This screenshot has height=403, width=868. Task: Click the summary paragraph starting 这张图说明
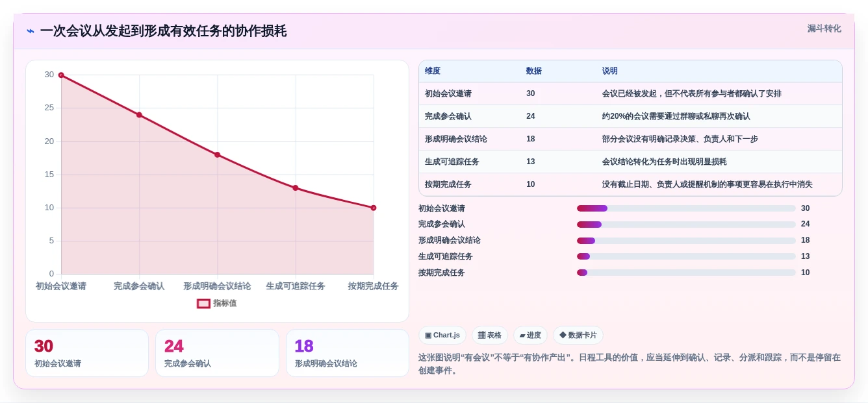tap(630, 364)
